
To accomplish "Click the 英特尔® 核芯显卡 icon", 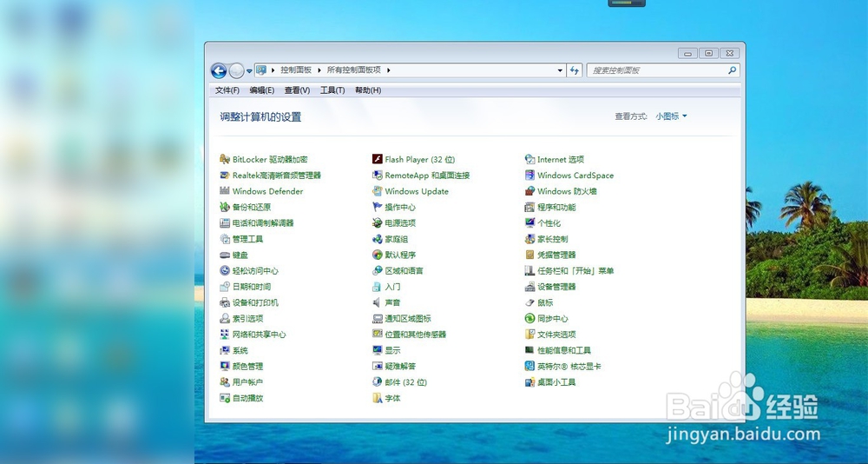I will click(x=529, y=367).
